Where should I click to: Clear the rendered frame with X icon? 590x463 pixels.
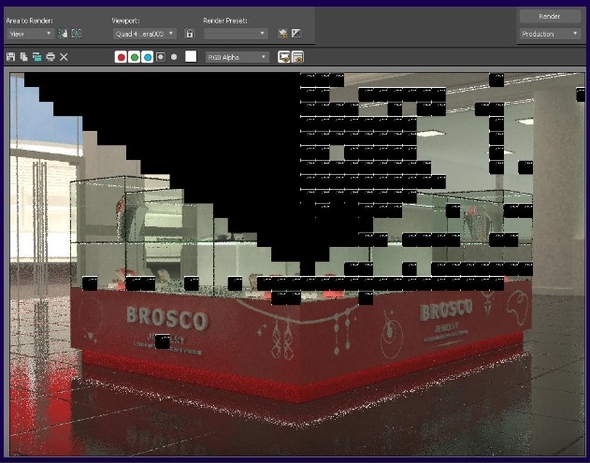click(64, 57)
